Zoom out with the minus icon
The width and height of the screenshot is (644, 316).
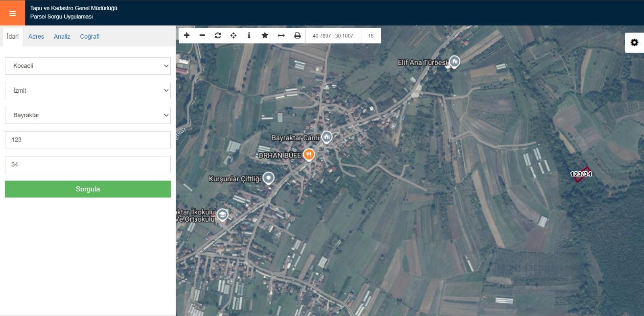coord(202,35)
